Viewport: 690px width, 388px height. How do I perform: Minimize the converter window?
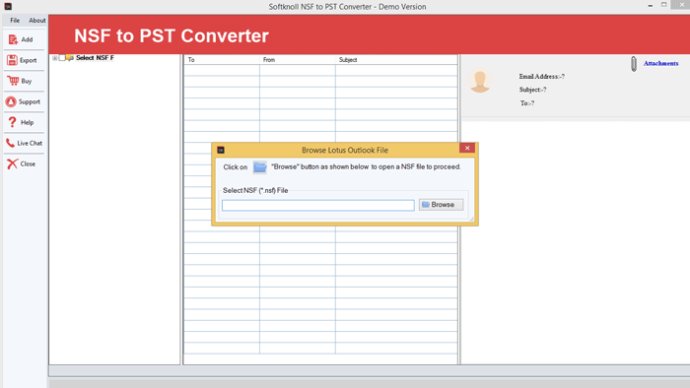pos(650,5)
